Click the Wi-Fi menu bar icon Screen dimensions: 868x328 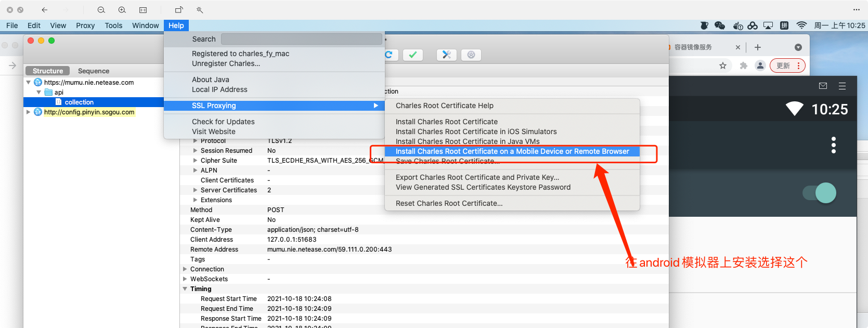[x=801, y=25]
